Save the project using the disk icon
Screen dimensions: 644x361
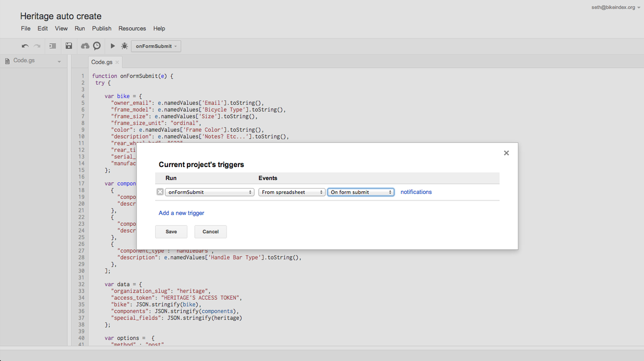69,46
